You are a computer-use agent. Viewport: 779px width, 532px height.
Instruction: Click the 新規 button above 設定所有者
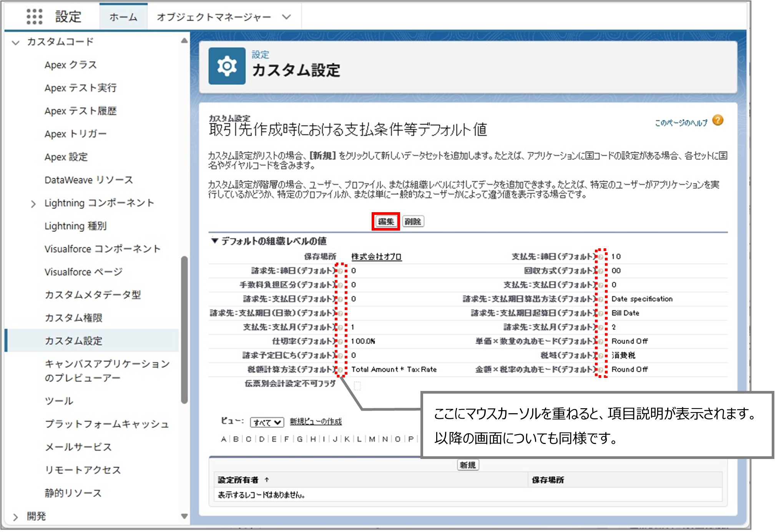tap(468, 464)
